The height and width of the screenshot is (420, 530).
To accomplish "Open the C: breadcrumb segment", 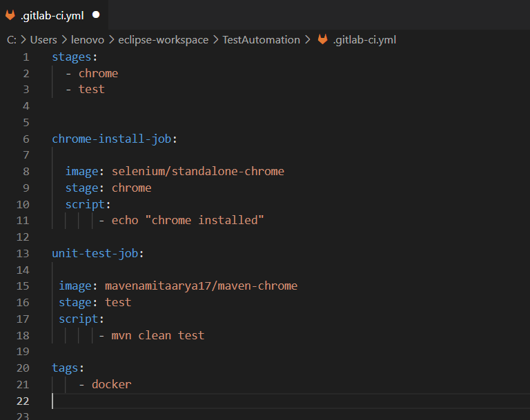I will click(x=12, y=40).
